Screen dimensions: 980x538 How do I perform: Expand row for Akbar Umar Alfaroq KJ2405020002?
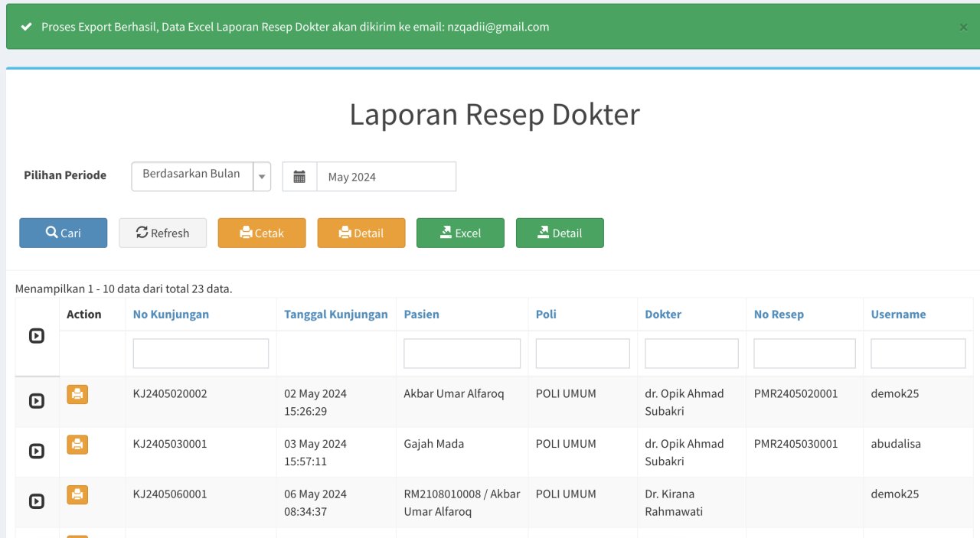tap(37, 401)
